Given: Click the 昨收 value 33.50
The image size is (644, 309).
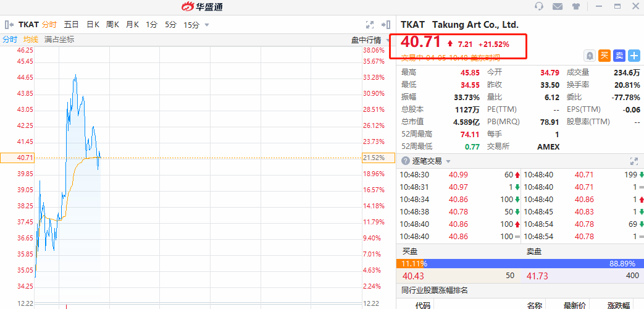Looking at the screenshot, I should coord(550,85).
